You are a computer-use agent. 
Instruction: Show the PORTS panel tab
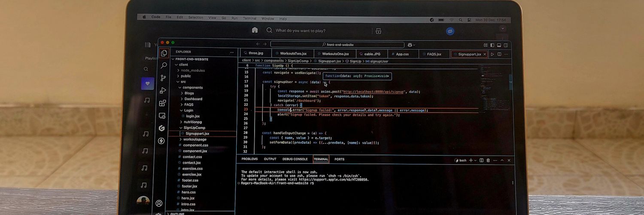339,159
